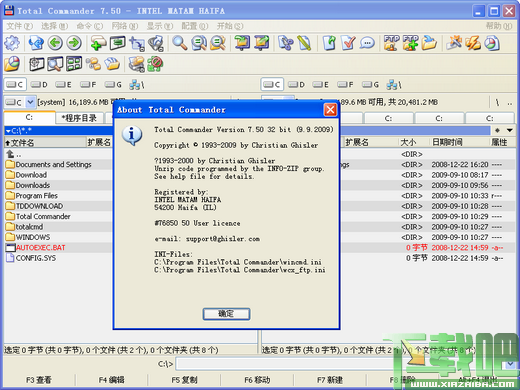Select network neighborhood button in left drive bar

(x=136, y=85)
